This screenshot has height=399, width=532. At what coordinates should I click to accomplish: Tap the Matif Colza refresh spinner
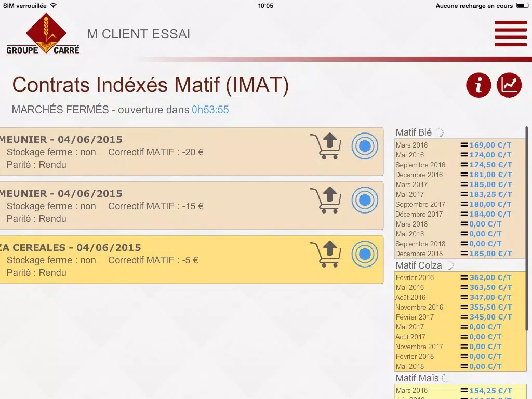click(450, 265)
